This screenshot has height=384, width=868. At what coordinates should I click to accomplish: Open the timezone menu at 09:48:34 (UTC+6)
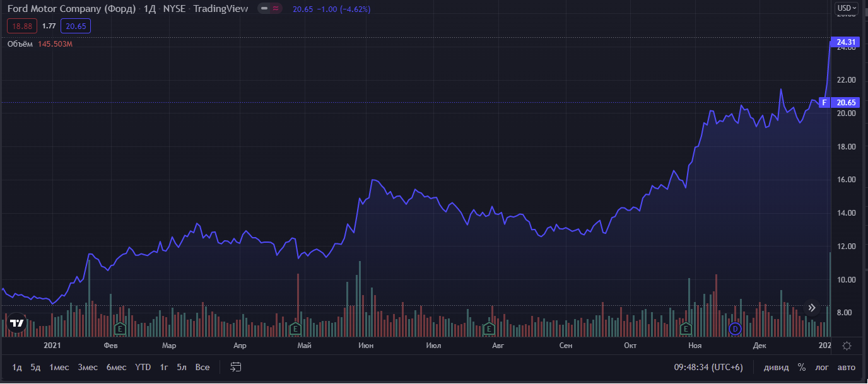708,367
